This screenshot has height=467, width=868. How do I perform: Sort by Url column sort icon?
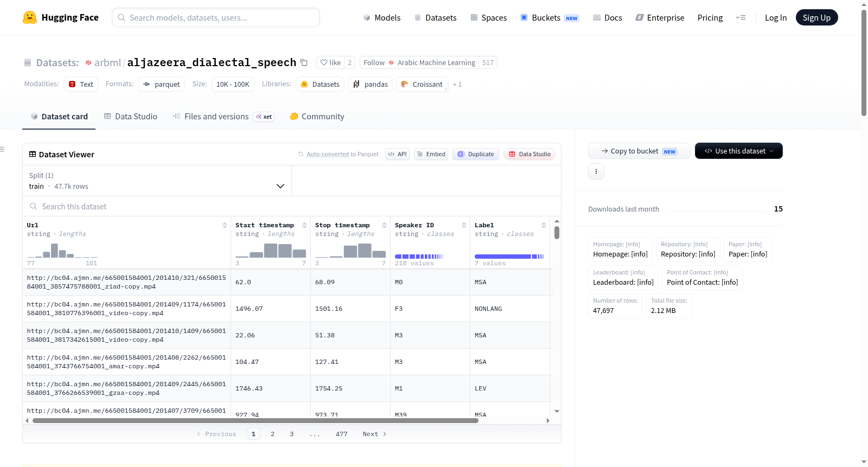click(x=225, y=225)
